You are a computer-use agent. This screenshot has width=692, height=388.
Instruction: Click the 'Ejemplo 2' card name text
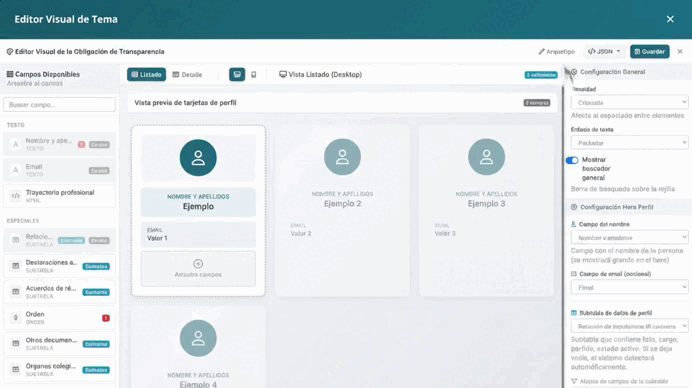coord(342,203)
